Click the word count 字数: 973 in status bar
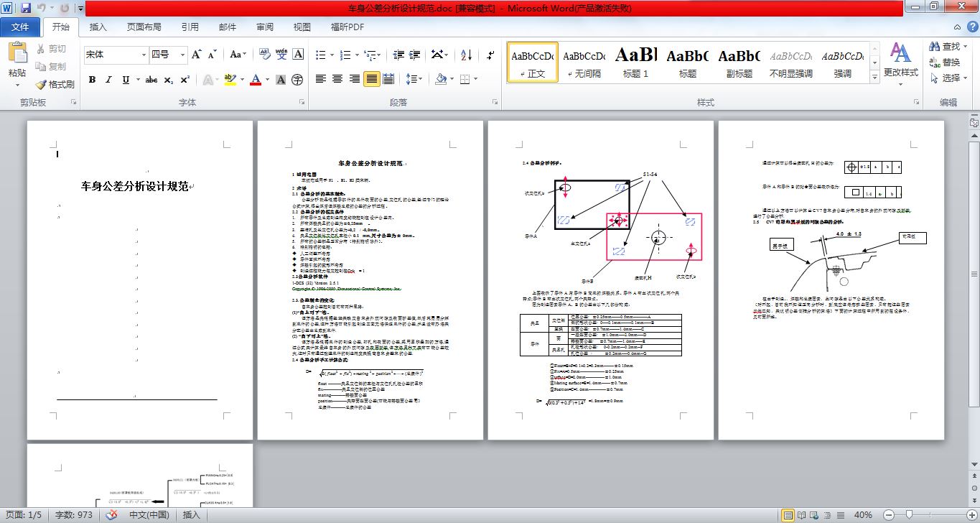The image size is (980, 523). click(74, 515)
